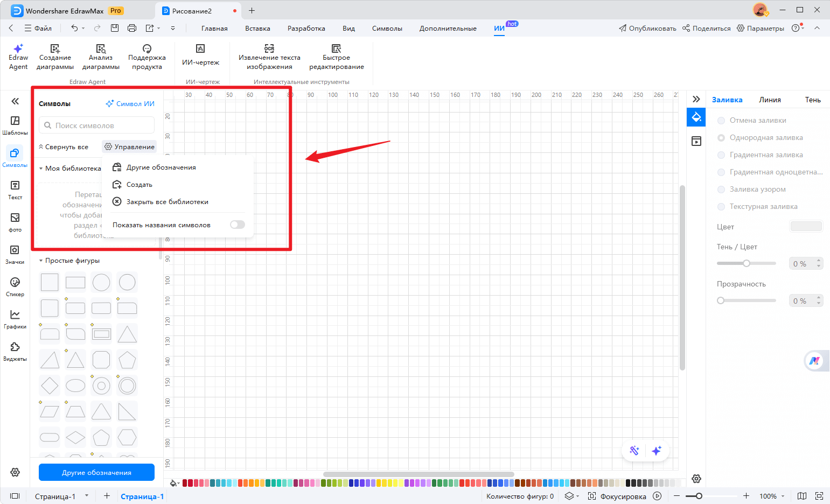Collapse the Простые фигуры section
830x504 pixels.
click(x=41, y=261)
